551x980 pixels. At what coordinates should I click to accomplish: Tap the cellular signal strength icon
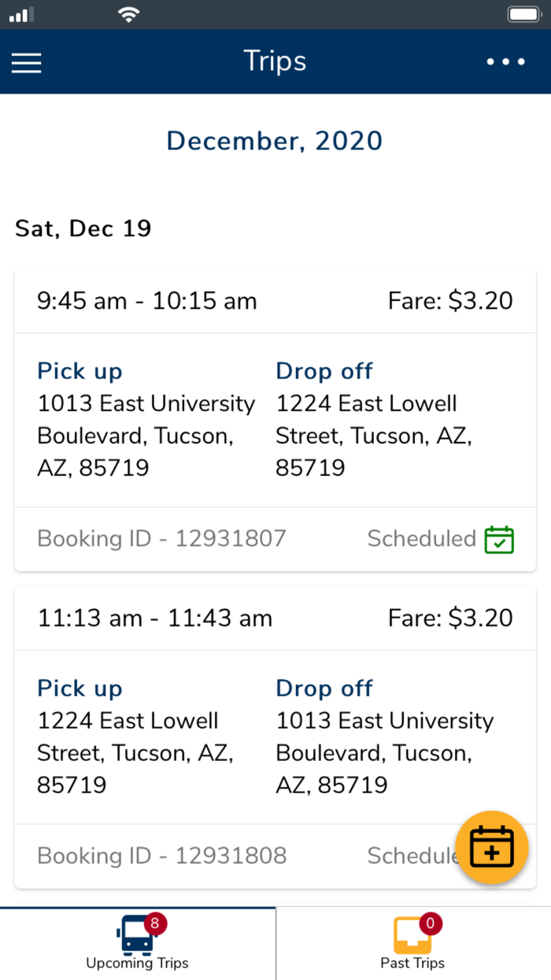[23, 14]
